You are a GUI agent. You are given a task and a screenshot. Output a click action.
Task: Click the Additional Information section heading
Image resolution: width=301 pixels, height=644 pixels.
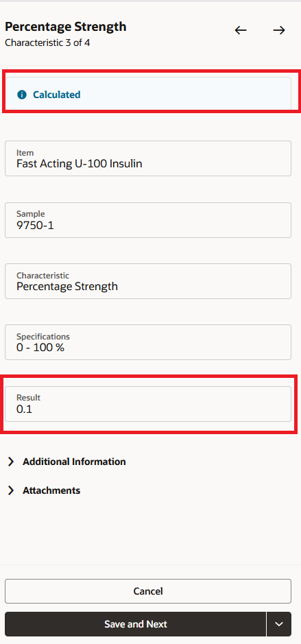74,462
